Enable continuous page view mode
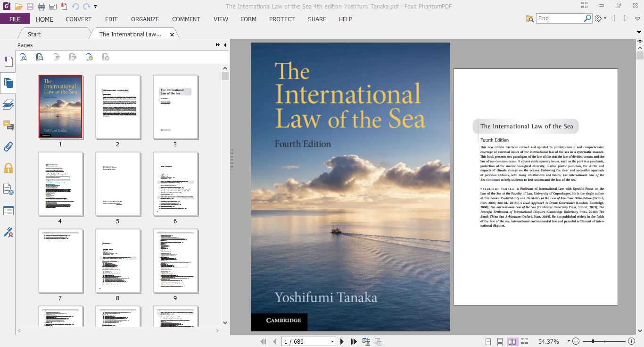 (500, 341)
